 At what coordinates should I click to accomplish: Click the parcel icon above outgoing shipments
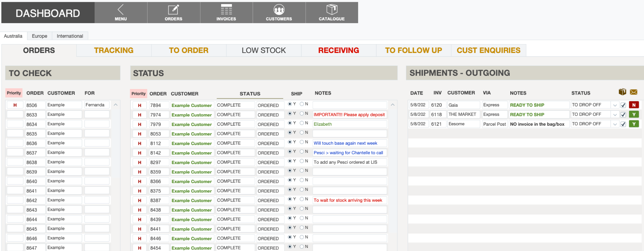(x=622, y=92)
